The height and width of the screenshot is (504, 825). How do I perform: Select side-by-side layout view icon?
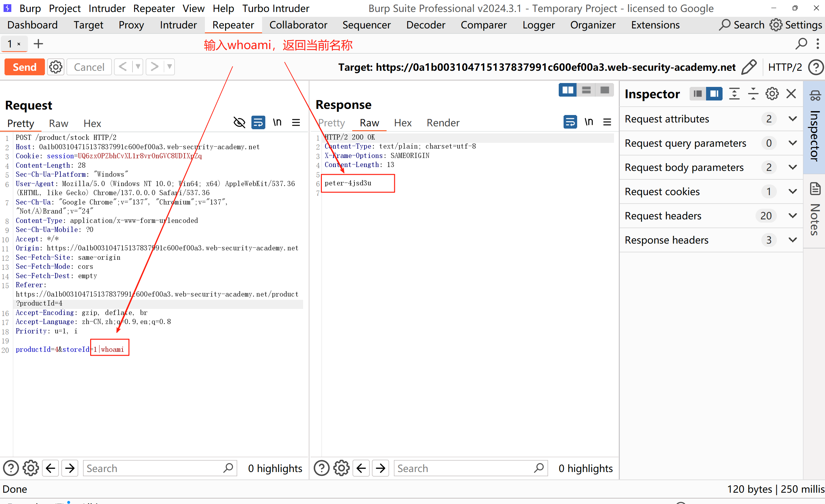(567, 90)
